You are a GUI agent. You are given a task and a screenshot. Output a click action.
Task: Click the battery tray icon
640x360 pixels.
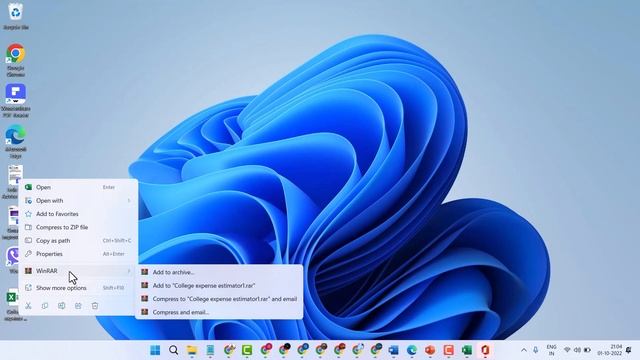pos(587,350)
